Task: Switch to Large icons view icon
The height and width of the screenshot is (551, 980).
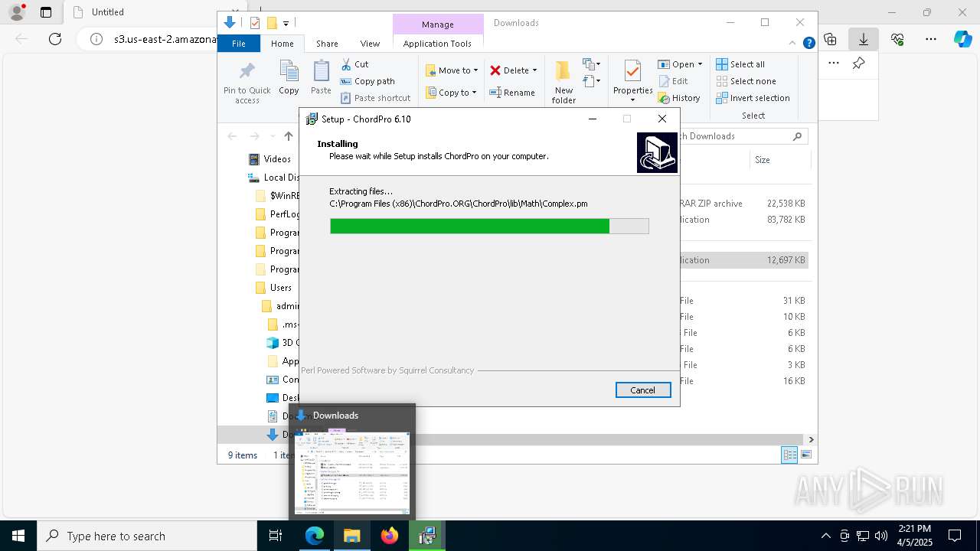Action: click(805, 455)
